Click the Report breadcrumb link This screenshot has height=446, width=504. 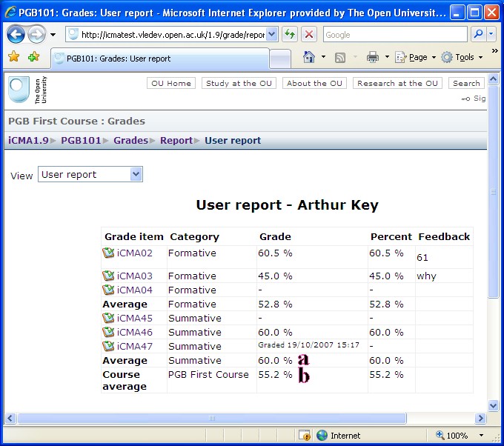176,141
